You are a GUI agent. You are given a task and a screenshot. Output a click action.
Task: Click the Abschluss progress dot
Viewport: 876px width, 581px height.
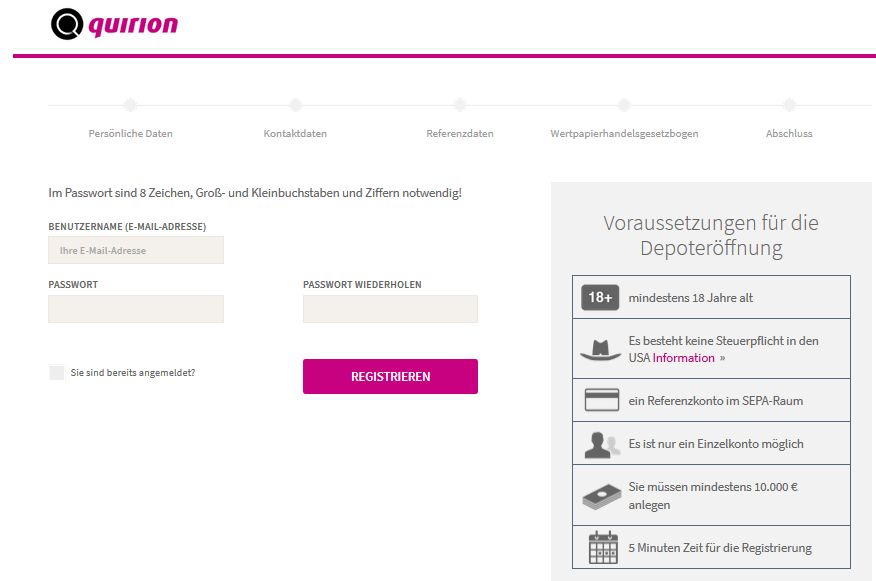[x=789, y=105]
